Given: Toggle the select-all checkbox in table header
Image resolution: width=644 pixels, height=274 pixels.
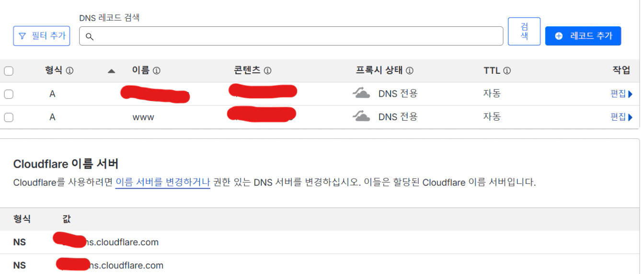Looking at the screenshot, I should tap(9, 71).
